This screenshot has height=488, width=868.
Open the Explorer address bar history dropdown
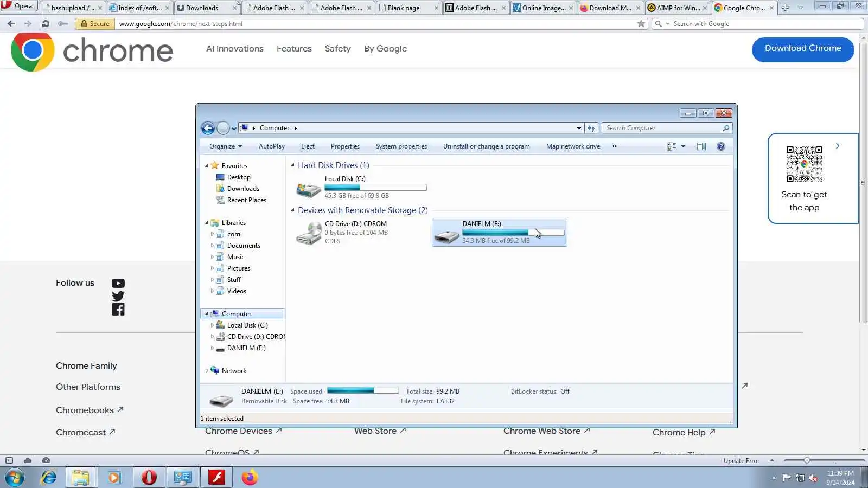pyautogui.click(x=579, y=129)
